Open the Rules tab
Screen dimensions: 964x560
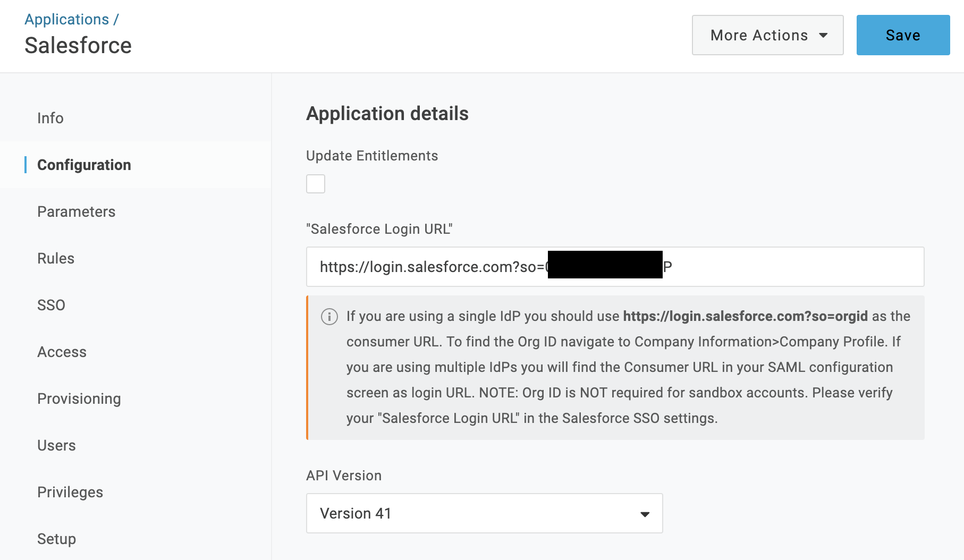pyautogui.click(x=56, y=258)
